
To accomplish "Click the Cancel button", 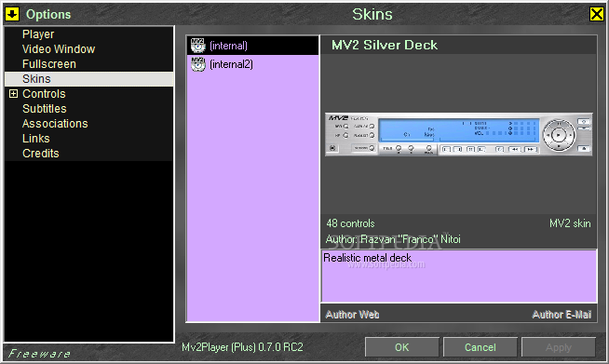I will tap(480, 347).
